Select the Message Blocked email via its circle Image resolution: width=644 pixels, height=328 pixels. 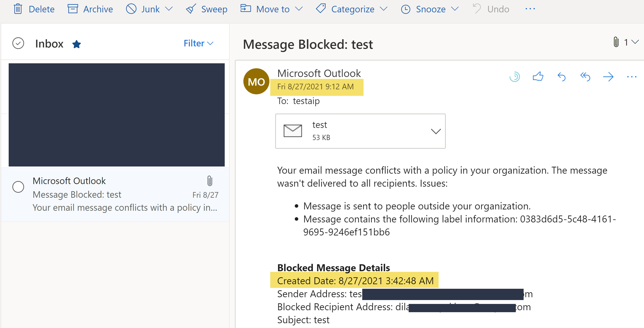(18, 187)
